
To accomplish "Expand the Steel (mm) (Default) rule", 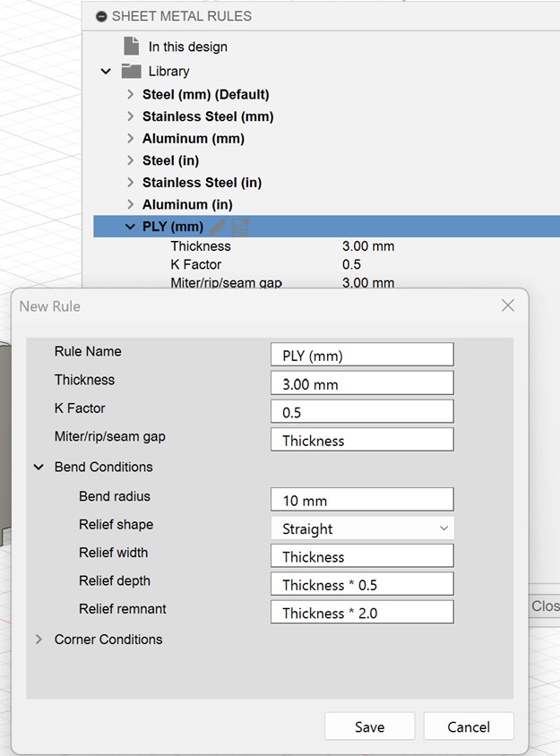I will tap(131, 94).
